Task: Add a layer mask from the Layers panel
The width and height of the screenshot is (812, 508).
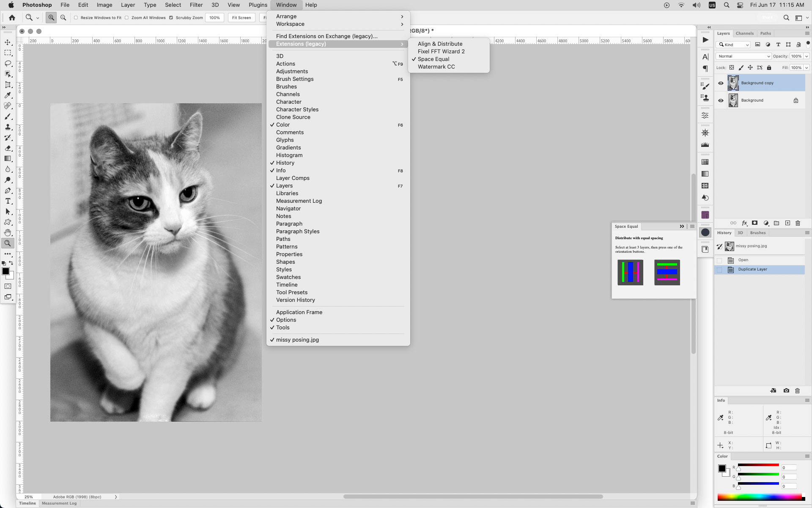Action: [x=754, y=223]
